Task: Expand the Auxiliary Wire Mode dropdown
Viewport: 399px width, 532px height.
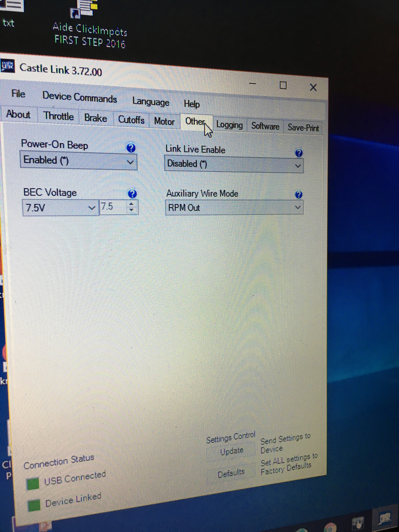Action: 298,207
